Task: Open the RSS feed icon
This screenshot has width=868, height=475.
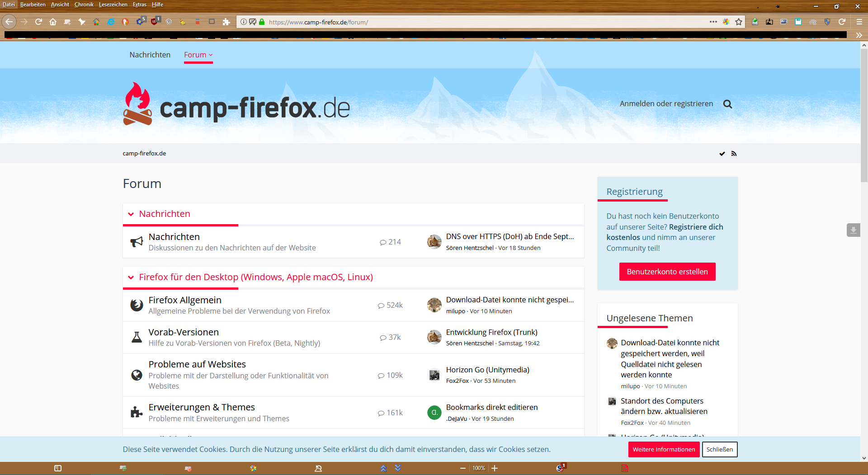Action: [734, 154]
